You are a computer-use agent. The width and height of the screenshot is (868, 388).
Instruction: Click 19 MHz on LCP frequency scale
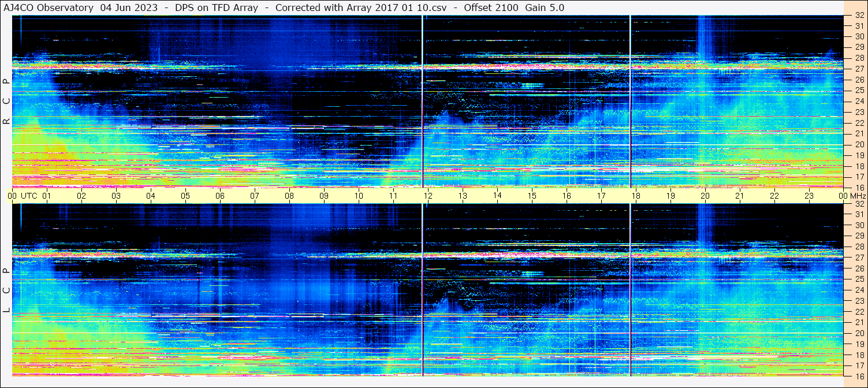point(859,344)
